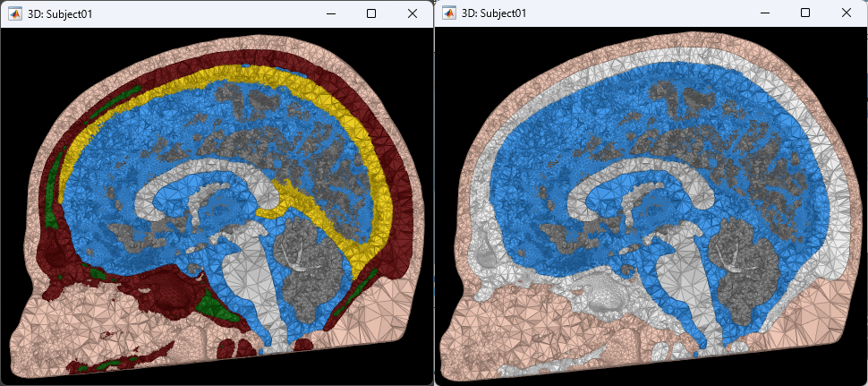Image resolution: width=868 pixels, height=386 pixels.
Task: Close the right 3D Subject01 window
Action: click(x=846, y=13)
